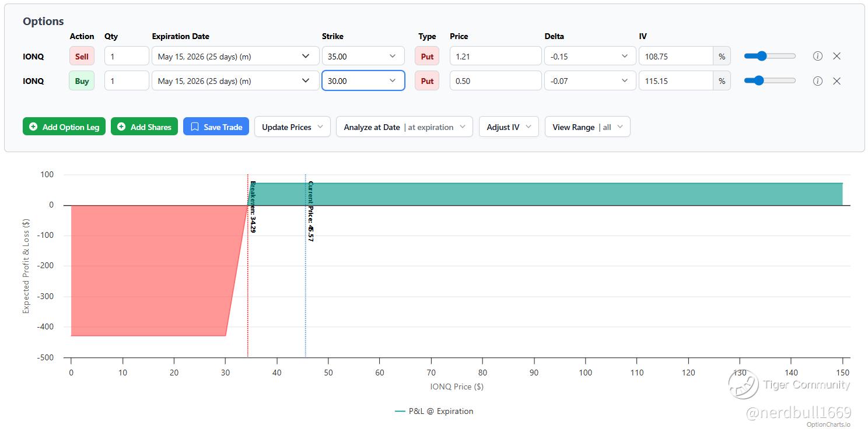Save Trade with the bookmark button
Screen dimensions: 868x432
point(216,127)
